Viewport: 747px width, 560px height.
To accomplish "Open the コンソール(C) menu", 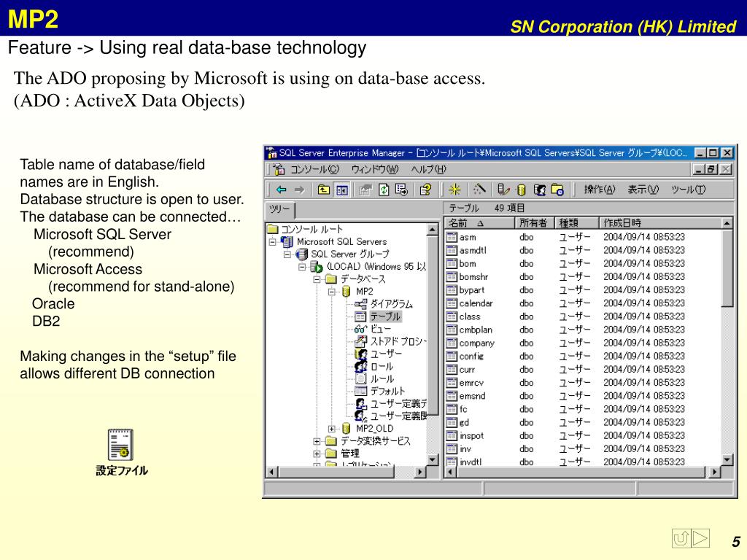I will point(315,169).
